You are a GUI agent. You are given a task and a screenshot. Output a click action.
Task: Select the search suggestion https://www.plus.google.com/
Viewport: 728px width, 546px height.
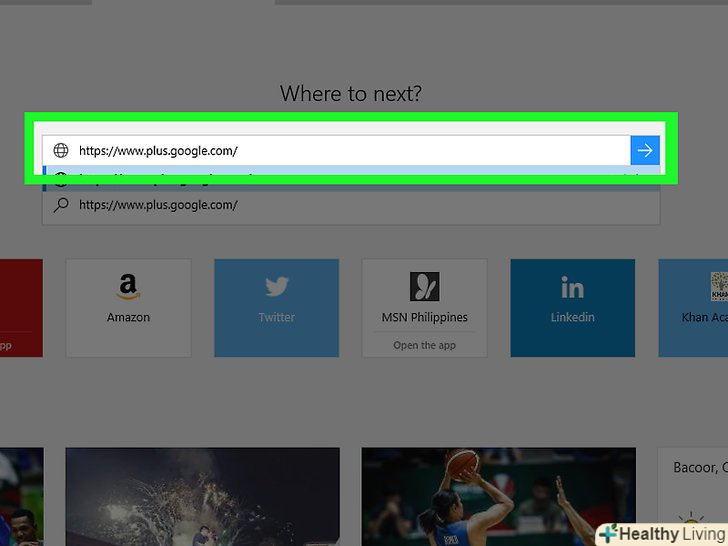tap(351, 205)
